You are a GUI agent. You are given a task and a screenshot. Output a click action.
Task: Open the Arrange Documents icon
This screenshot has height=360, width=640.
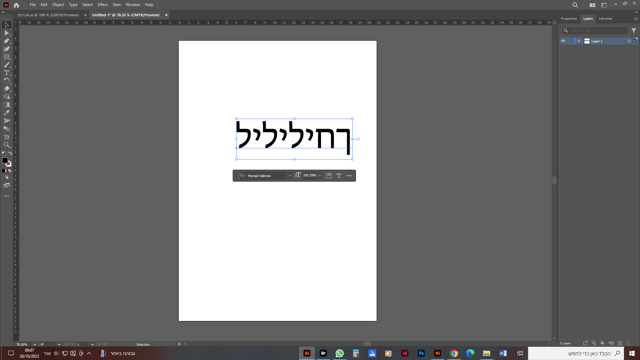coord(592,5)
